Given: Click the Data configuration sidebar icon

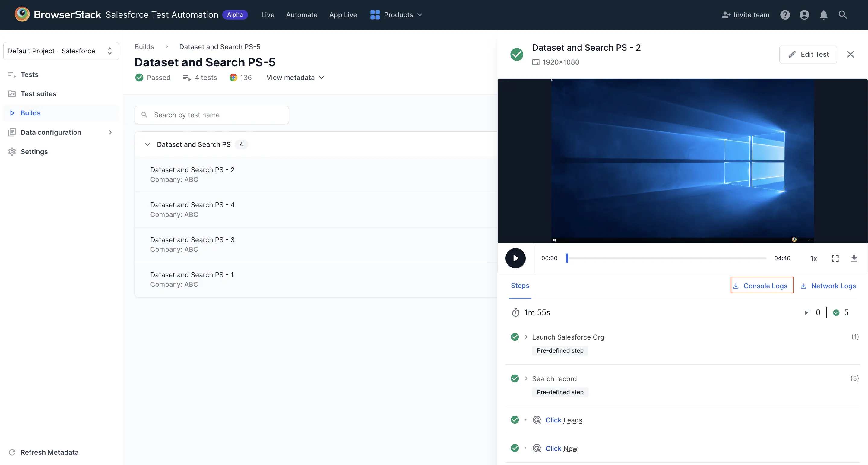Looking at the screenshot, I should point(12,132).
